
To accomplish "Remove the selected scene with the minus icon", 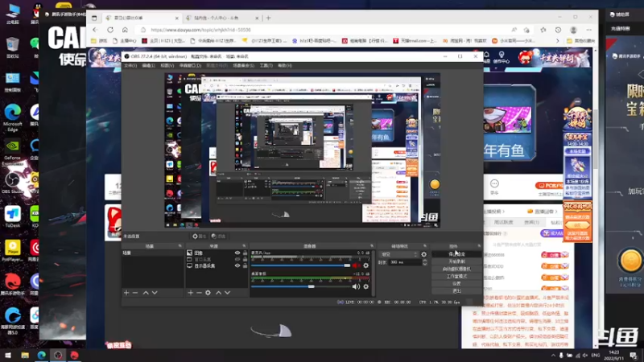I will tap(135, 293).
